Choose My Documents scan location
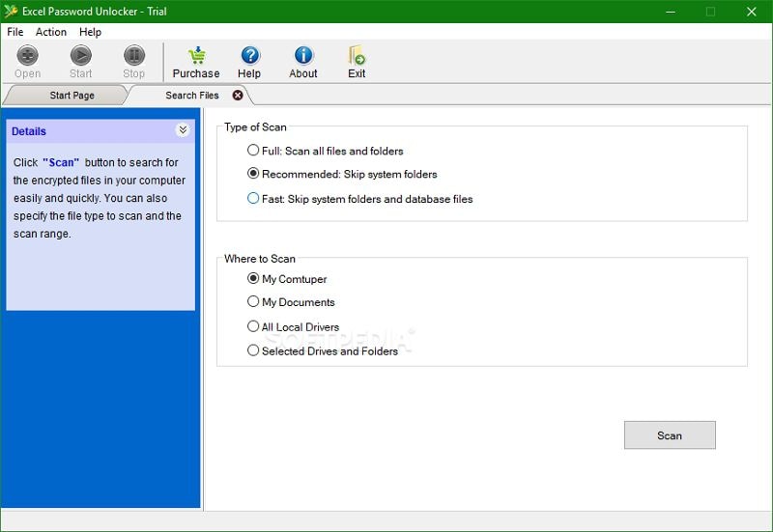 (291, 302)
